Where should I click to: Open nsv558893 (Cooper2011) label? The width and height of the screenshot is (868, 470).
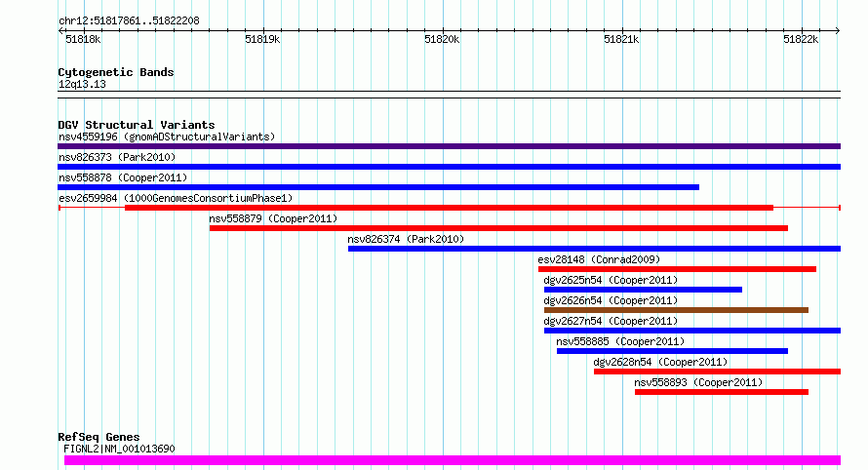point(698,382)
